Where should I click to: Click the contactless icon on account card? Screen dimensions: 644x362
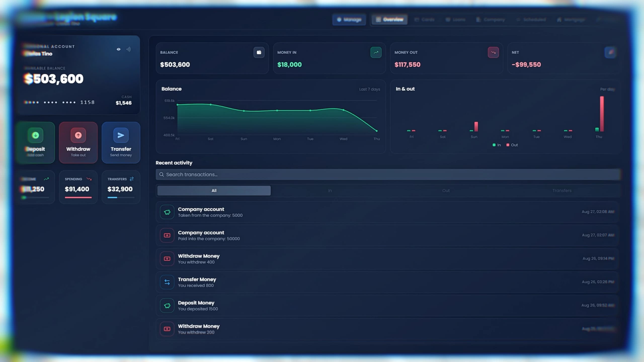(129, 49)
